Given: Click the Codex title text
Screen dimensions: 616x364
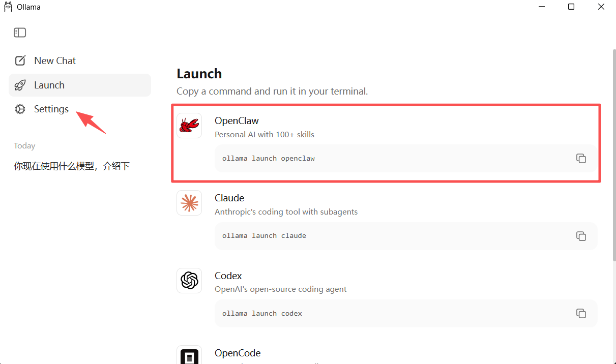Looking at the screenshot, I should point(228,276).
